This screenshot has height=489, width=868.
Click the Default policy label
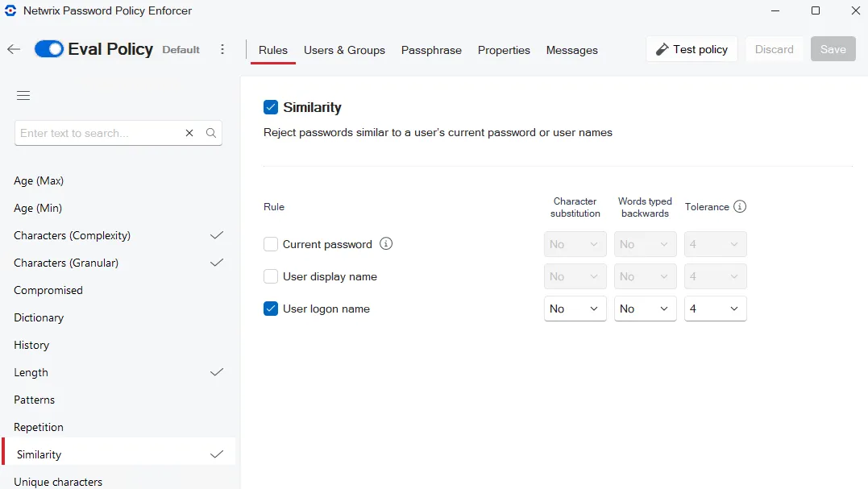(x=181, y=50)
